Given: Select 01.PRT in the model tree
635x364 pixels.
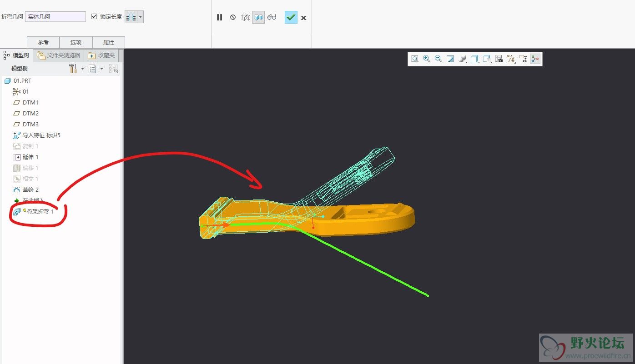Looking at the screenshot, I should click(22, 80).
